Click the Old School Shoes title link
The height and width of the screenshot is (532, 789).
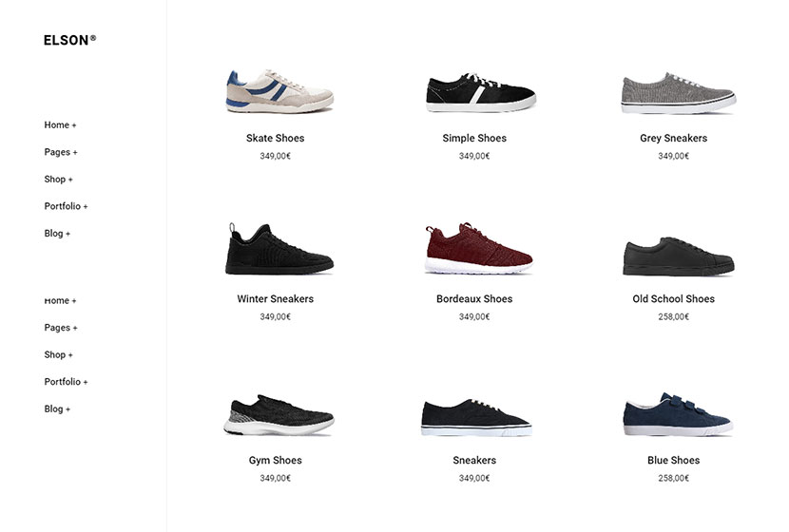pyautogui.click(x=673, y=298)
